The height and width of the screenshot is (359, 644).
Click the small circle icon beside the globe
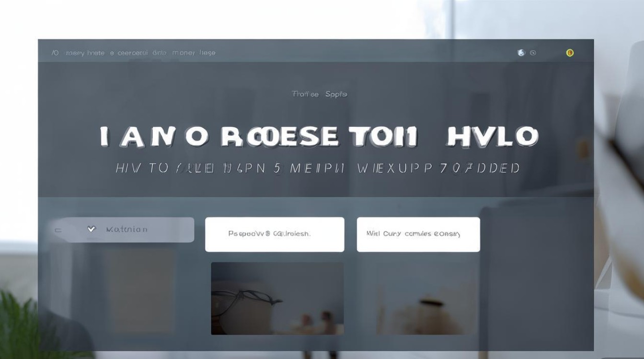click(x=533, y=53)
